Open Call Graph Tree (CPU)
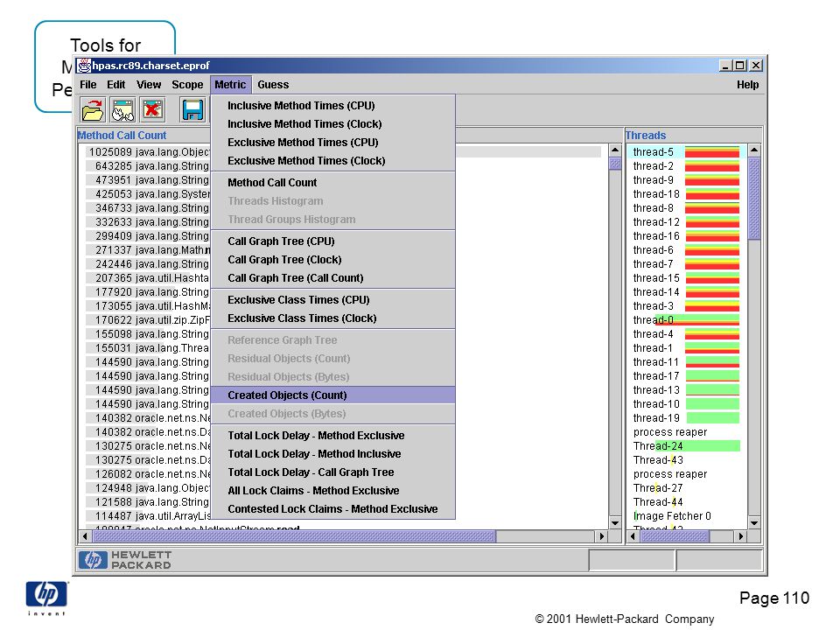This screenshot has width=840, height=630. 332,241
